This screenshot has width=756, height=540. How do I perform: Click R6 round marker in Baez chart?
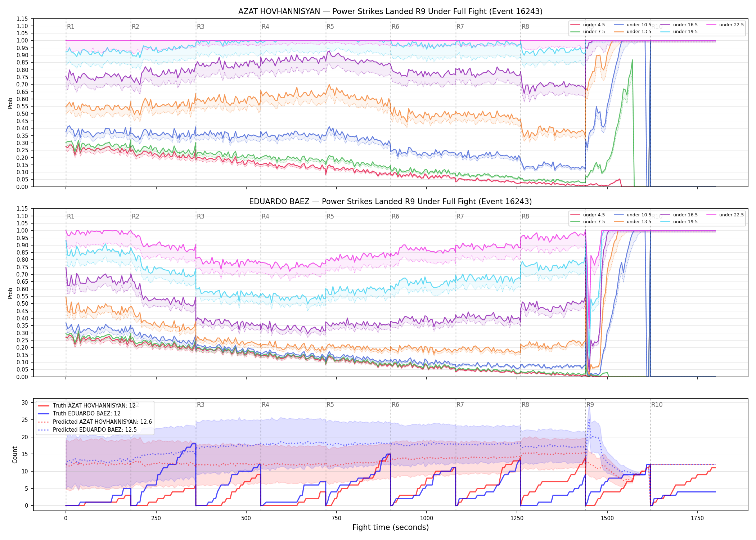[x=395, y=216]
